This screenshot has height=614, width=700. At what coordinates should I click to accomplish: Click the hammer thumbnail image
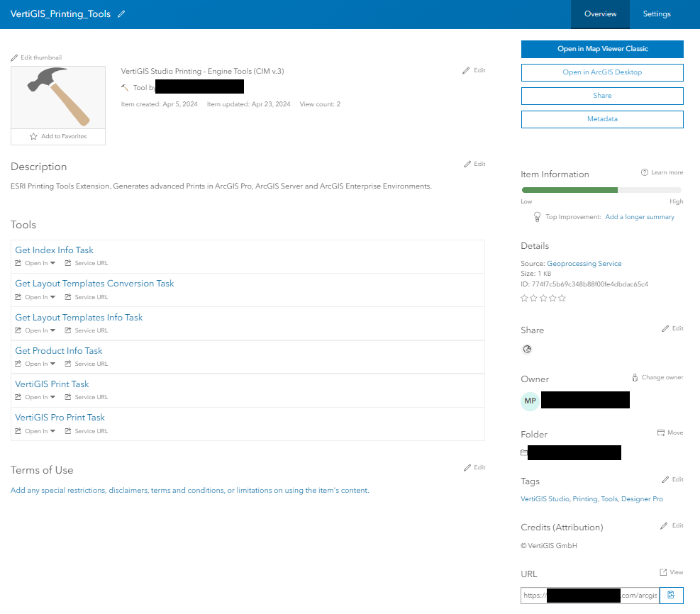[58, 97]
